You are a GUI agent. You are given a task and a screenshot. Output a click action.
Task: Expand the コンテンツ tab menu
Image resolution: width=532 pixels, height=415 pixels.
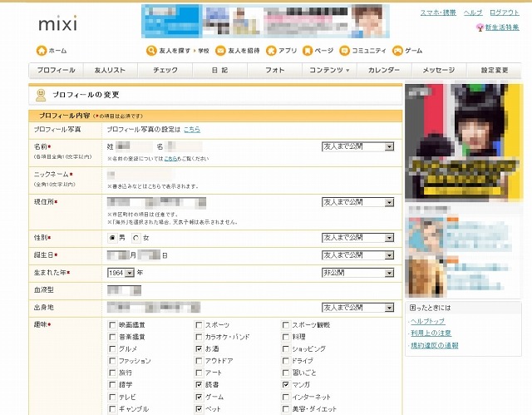329,70
